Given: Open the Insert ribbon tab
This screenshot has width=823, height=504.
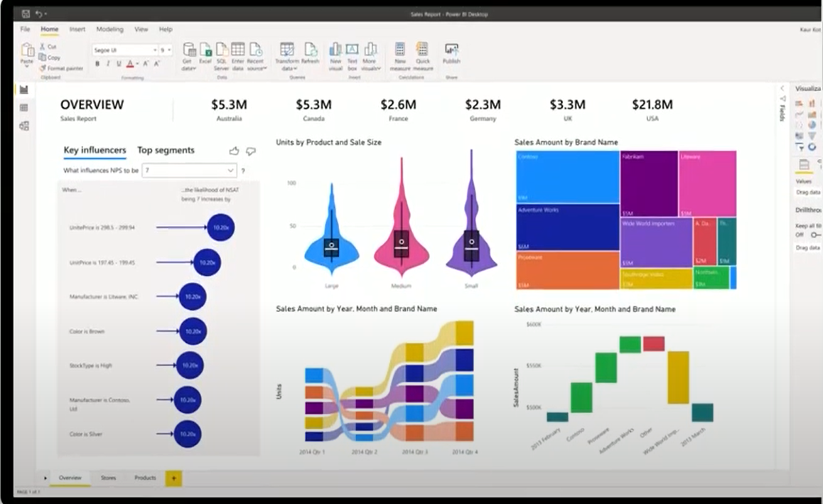Looking at the screenshot, I should (77, 29).
